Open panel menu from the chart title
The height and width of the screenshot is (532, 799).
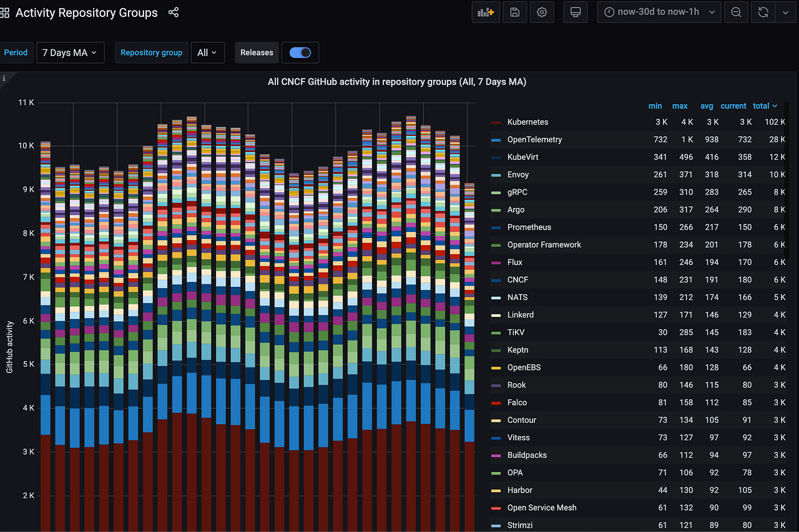(x=397, y=82)
